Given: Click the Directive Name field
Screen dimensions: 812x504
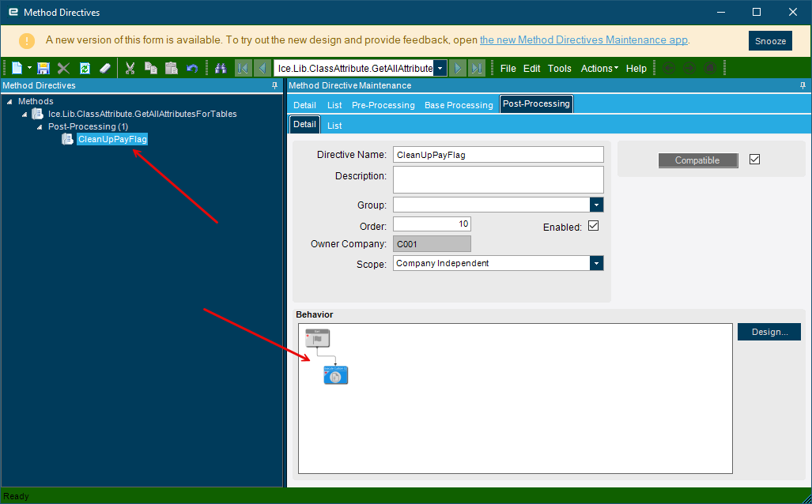Looking at the screenshot, I should (498, 155).
